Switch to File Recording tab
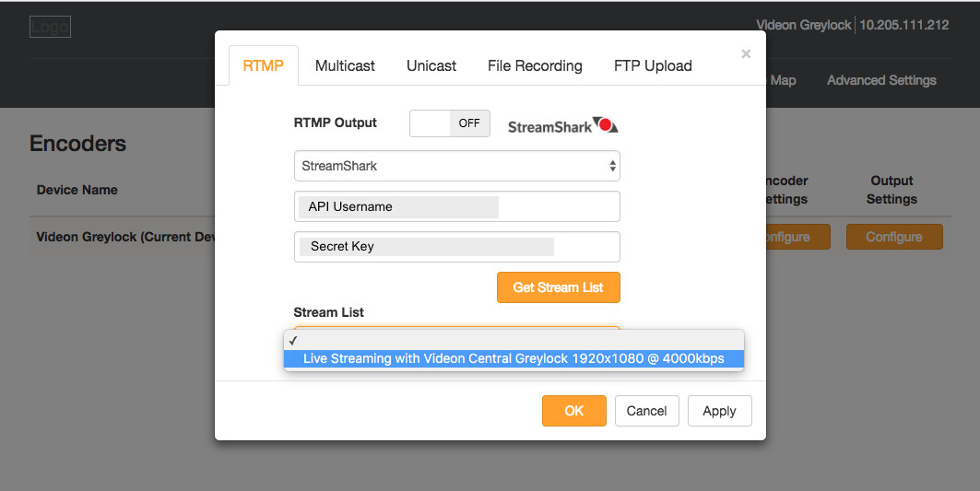This screenshot has width=980, height=491. point(535,65)
